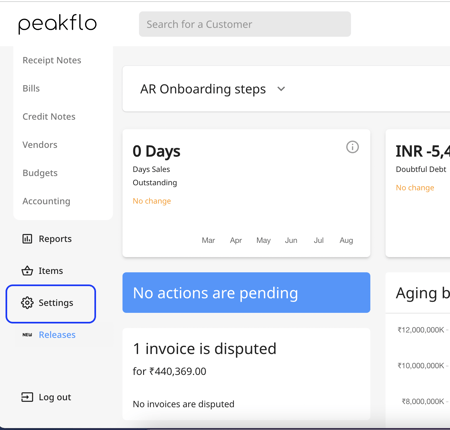Viewport: 450px width, 430px height.
Task: Open the AR Onboarding steps panel title
Action: click(x=203, y=89)
